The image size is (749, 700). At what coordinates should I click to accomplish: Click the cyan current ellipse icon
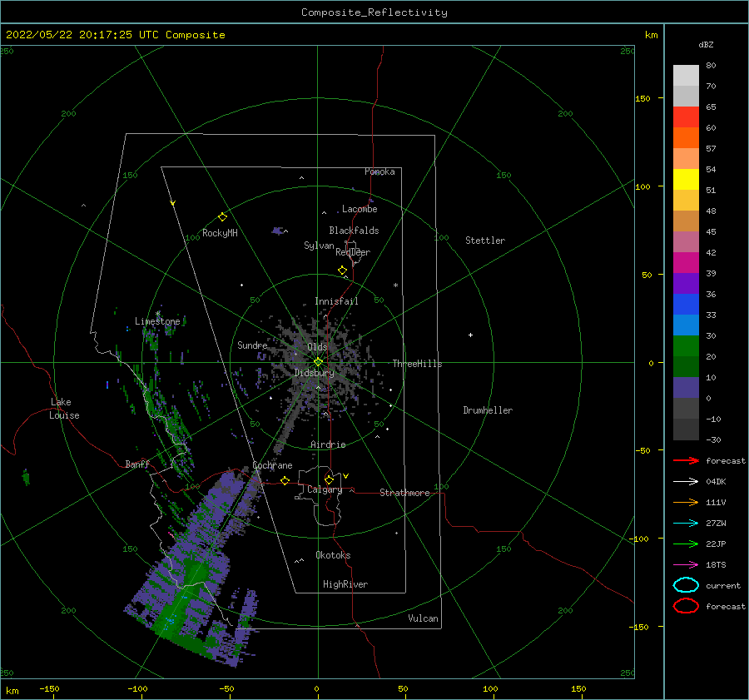(686, 585)
